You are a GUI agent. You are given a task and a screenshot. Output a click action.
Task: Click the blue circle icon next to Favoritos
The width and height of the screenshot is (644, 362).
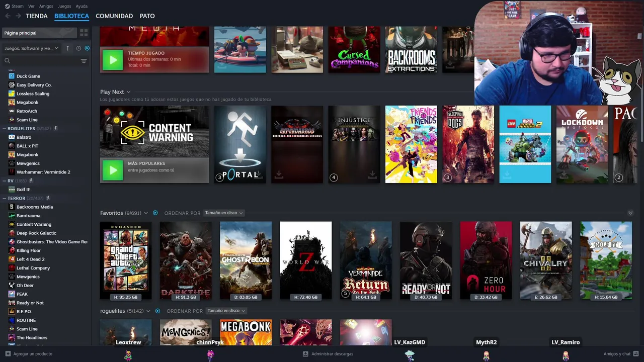tap(155, 213)
